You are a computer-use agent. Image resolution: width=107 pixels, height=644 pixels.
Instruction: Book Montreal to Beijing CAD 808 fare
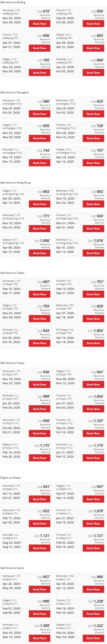coord(93,73)
